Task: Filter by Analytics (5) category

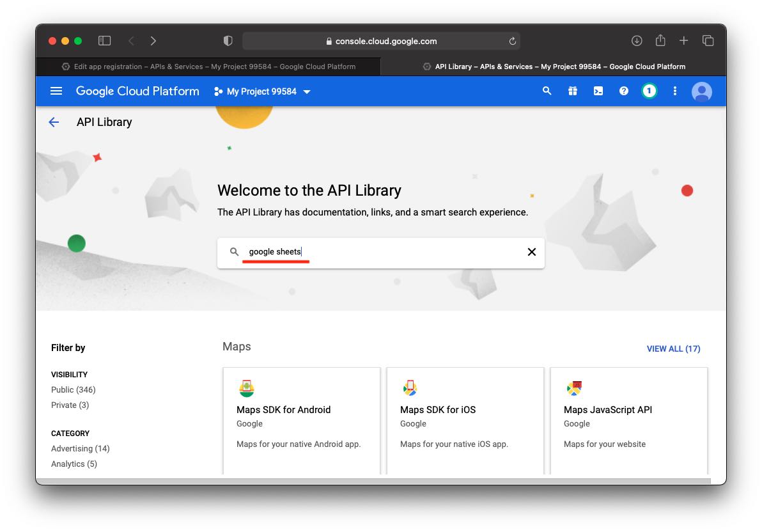Action: click(74, 464)
